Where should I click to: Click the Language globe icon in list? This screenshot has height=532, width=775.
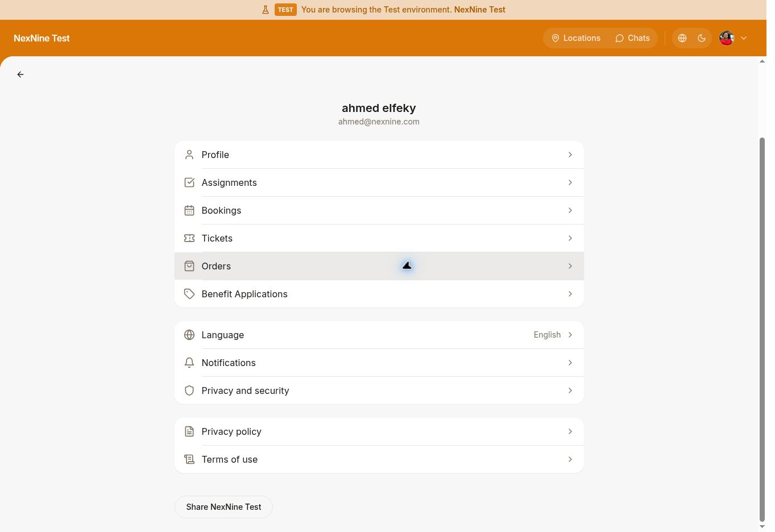pyautogui.click(x=189, y=335)
